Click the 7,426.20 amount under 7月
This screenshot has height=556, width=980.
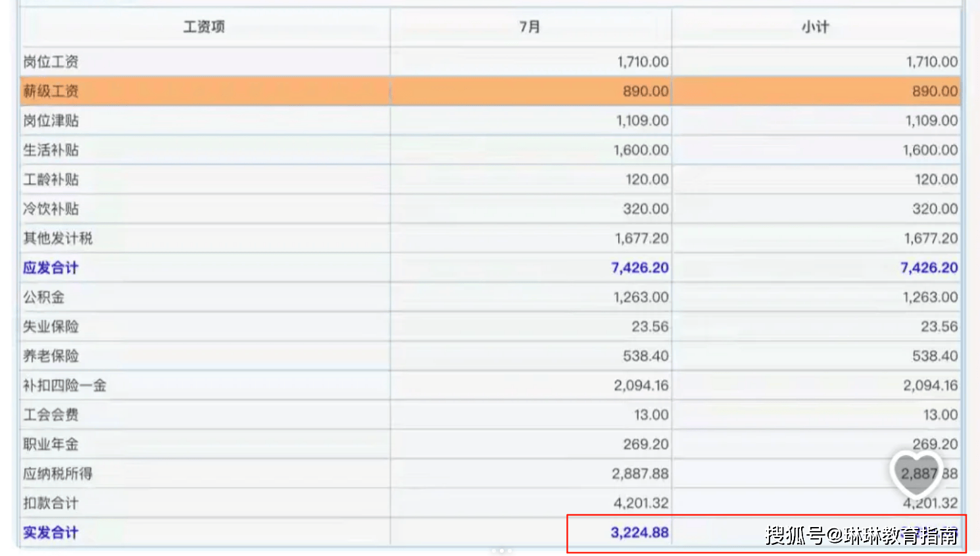pyautogui.click(x=640, y=268)
